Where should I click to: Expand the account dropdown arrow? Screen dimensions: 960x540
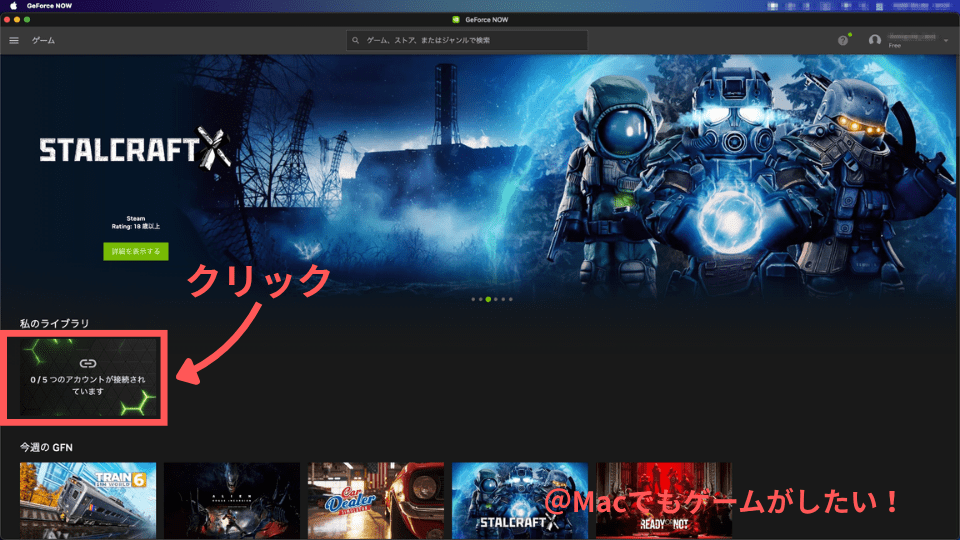coord(945,40)
